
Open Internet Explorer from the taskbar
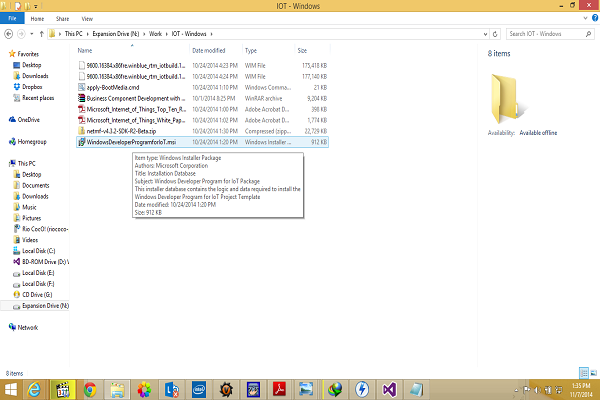35,390
